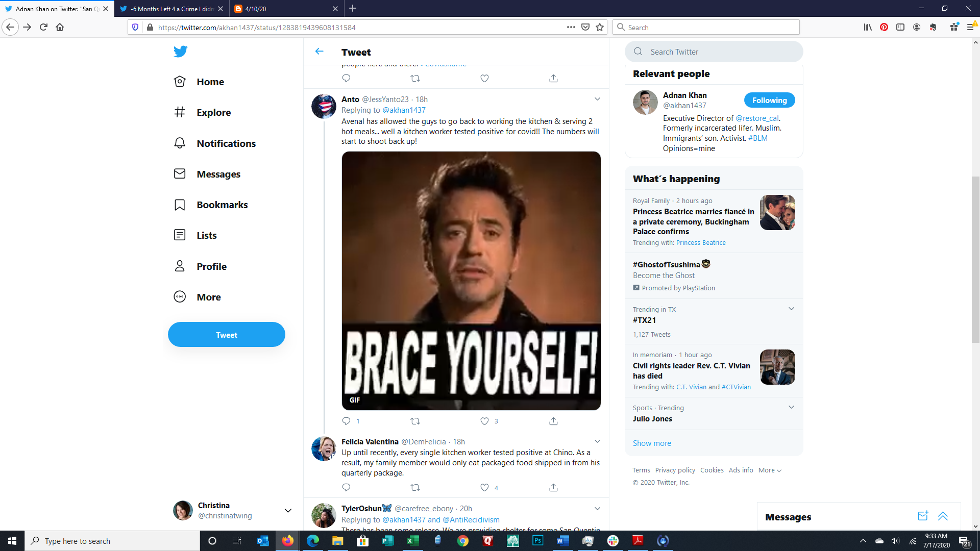Open Excel from the Windows taskbar
Screen dimensions: 980x551
tap(412, 541)
